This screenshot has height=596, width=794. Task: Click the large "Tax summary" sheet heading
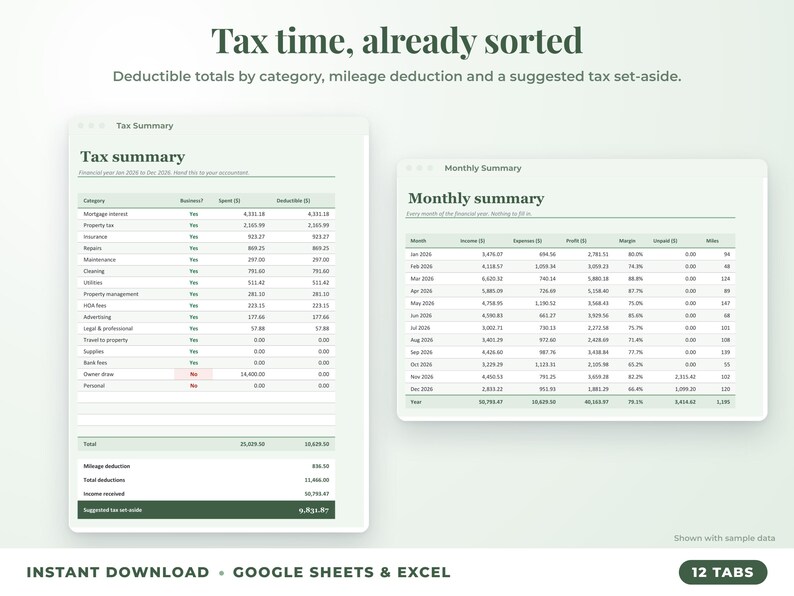click(133, 157)
